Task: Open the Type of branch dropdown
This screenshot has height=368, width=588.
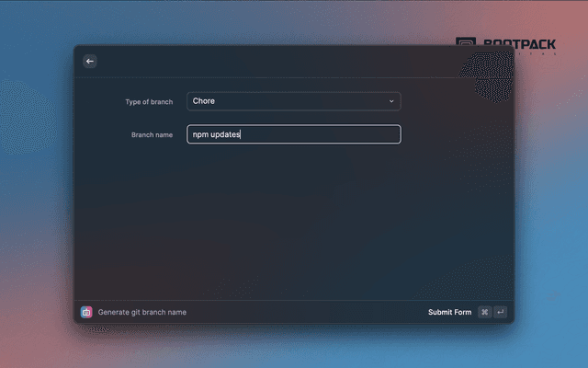Action: (x=293, y=101)
